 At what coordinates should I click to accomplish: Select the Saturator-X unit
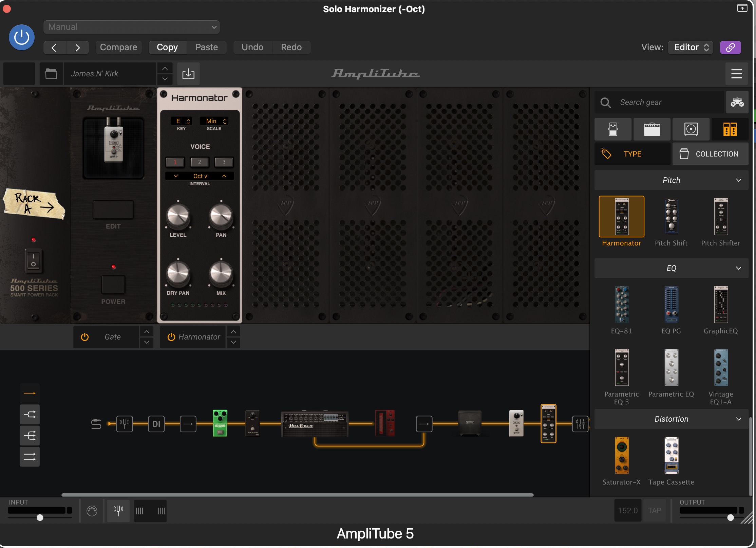622,455
